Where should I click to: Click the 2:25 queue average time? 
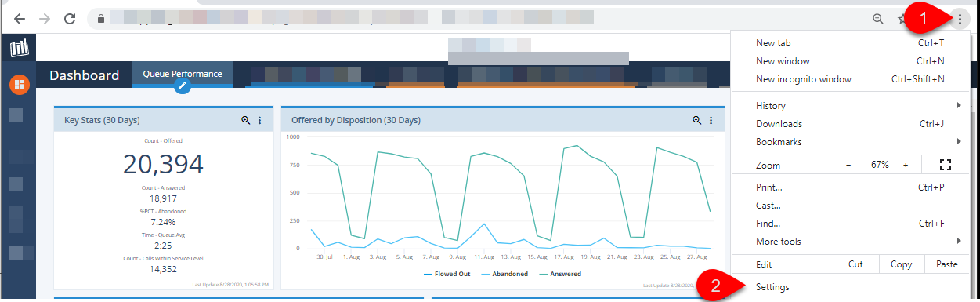(163, 246)
